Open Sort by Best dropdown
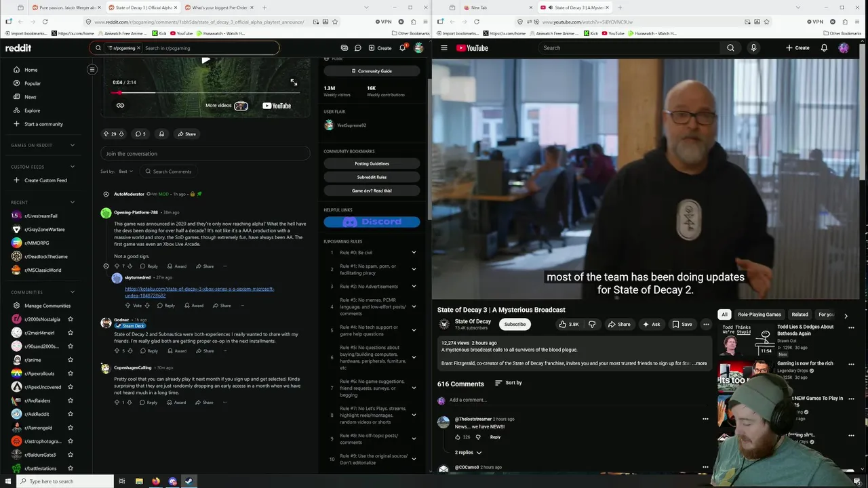The height and width of the screenshot is (488, 868). pos(125,171)
